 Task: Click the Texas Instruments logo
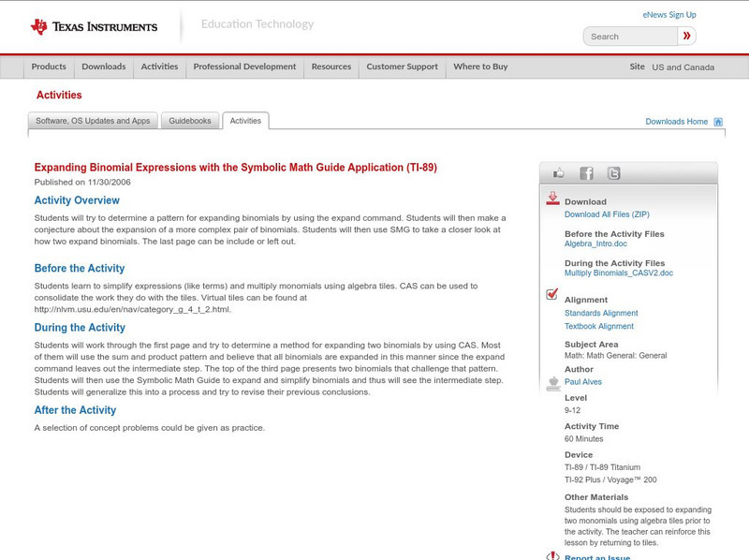tap(94, 26)
